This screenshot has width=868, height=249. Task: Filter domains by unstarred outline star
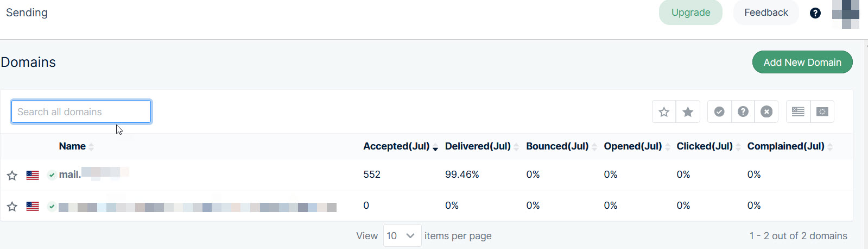click(x=663, y=112)
